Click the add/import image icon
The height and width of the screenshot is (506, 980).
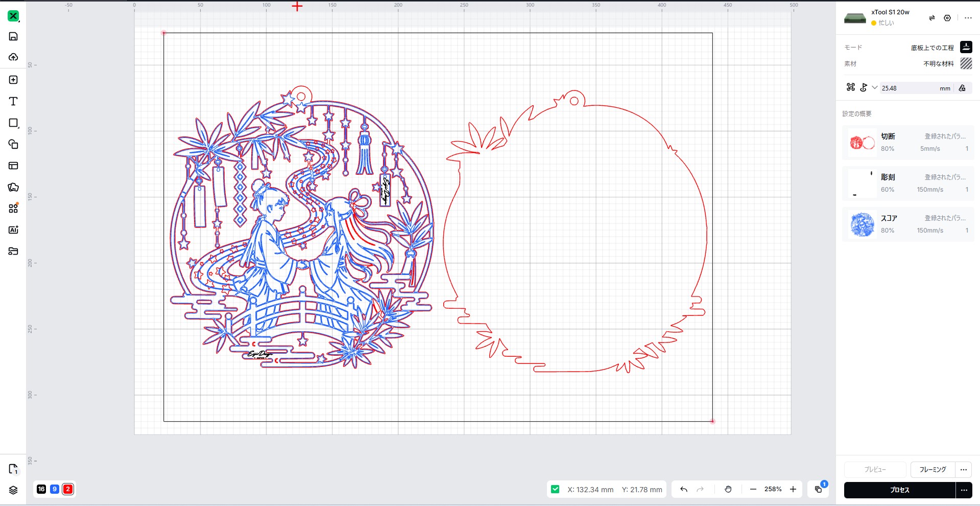click(13, 80)
